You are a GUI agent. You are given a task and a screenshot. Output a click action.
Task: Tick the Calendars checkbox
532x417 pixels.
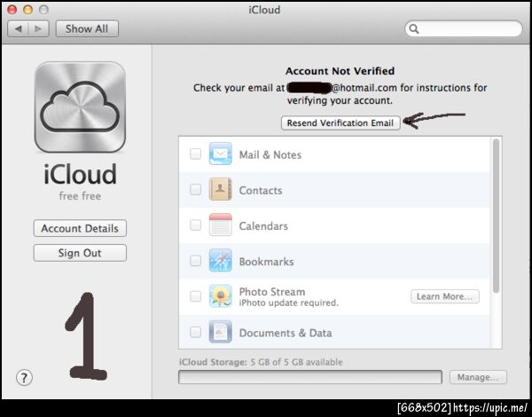[x=195, y=224]
